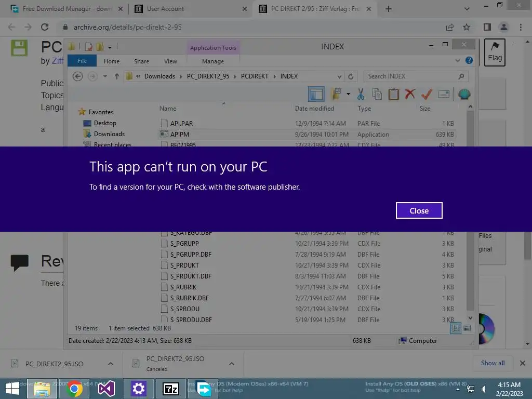Viewport: 532px width, 399px height.
Task: Click the Copy icon in Explorer toolbar
Action: [377, 94]
